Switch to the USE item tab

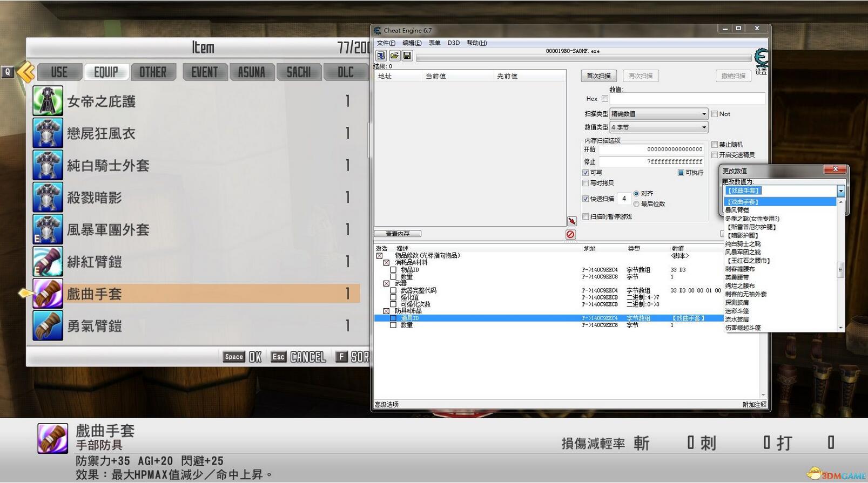pos(59,72)
